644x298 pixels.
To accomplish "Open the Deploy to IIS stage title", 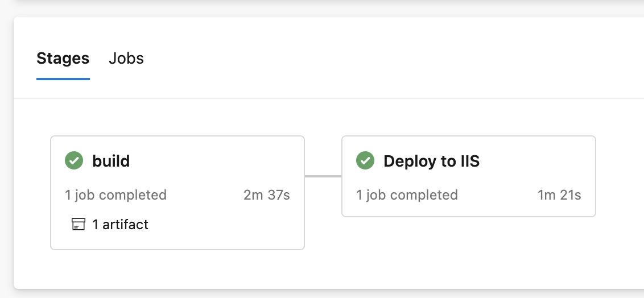I will 431,161.
